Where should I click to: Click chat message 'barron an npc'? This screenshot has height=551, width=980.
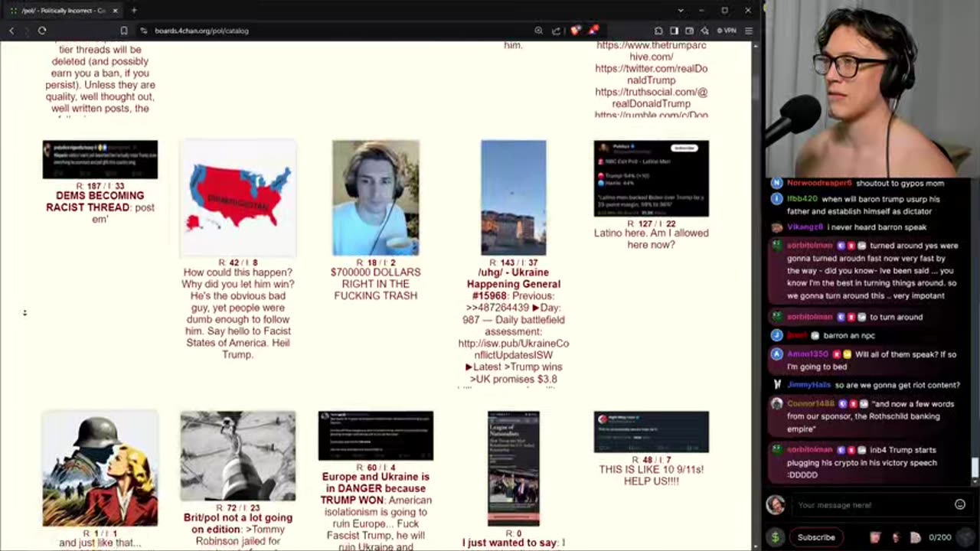[849, 335]
